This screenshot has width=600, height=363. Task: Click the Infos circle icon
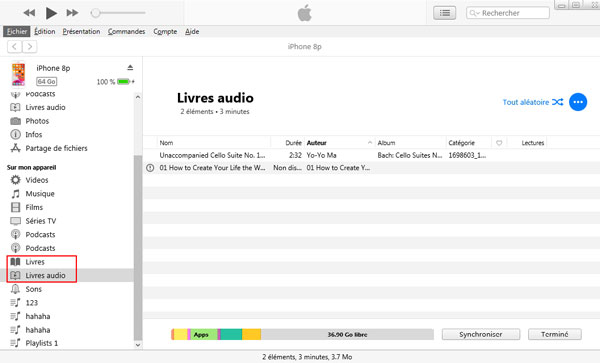(15, 135)
